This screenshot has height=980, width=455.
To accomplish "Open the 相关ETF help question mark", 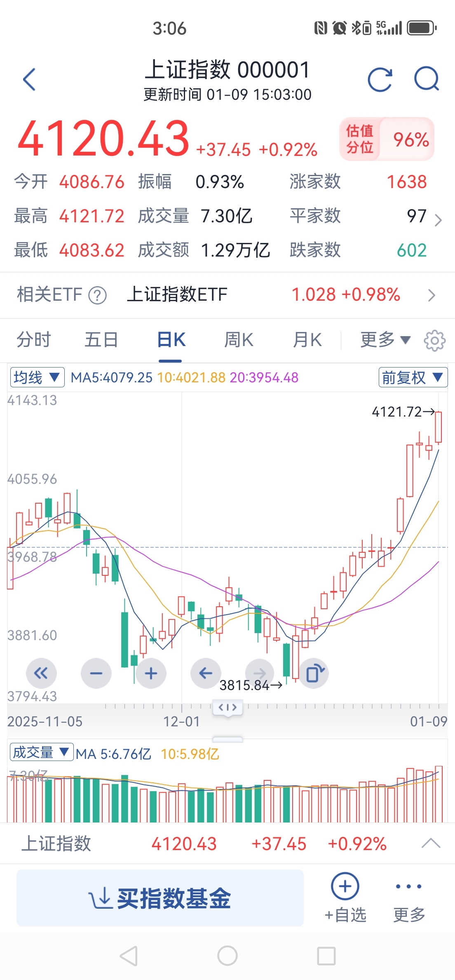I will pyautogui.click(x=98, y=295).
